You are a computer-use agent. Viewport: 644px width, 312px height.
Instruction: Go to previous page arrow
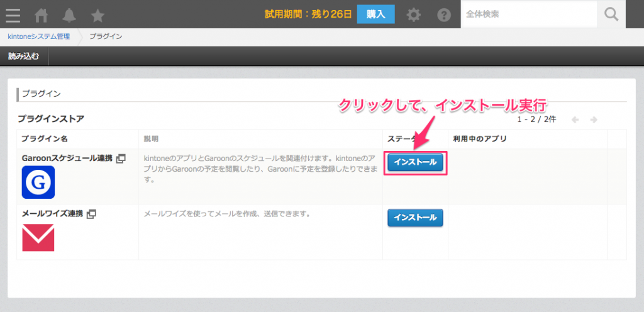click(x=575, y=120)
